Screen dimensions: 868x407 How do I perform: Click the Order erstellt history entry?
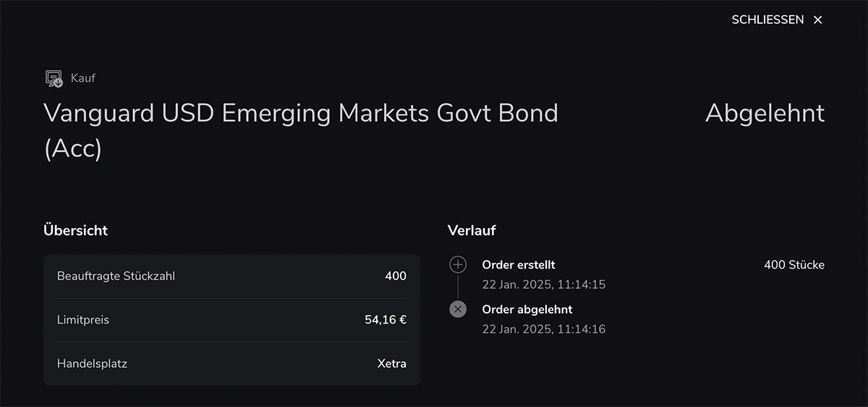(519, 265)
